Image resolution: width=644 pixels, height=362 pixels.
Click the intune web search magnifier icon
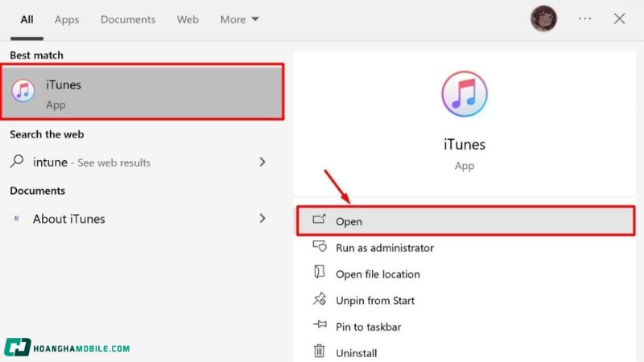16,162
